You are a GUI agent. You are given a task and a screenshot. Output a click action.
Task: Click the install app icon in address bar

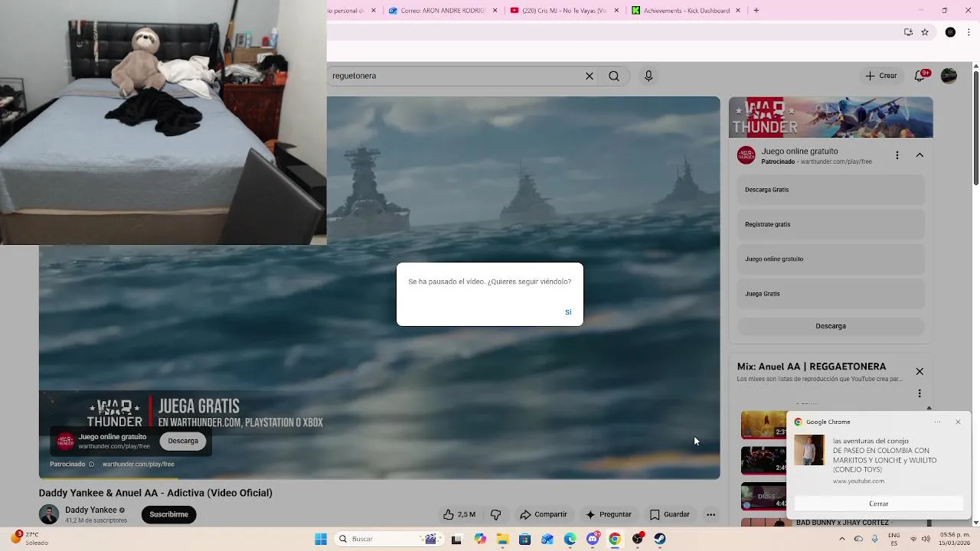(908, 32)
